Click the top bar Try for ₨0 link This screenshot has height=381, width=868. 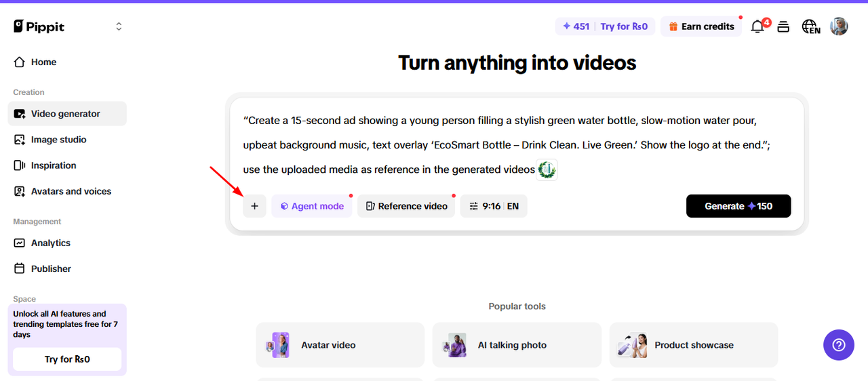[624, 26]
